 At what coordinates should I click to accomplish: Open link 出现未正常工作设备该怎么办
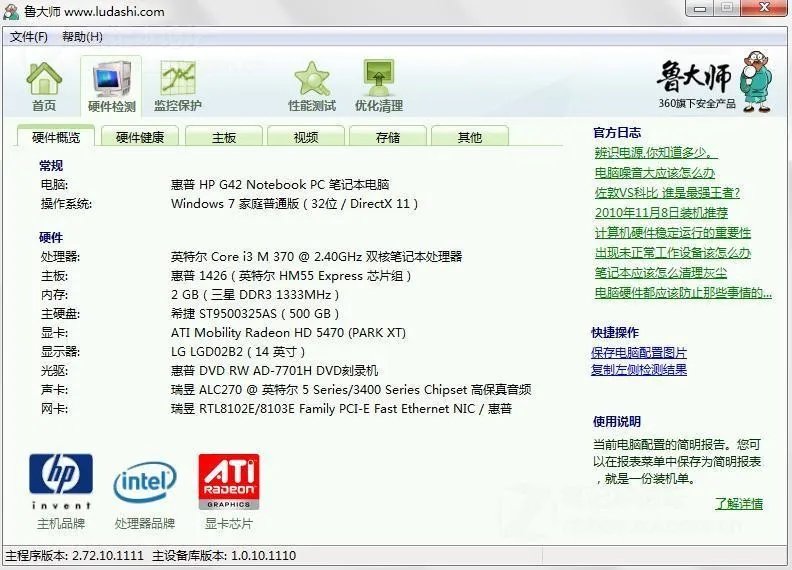[672, 253]
